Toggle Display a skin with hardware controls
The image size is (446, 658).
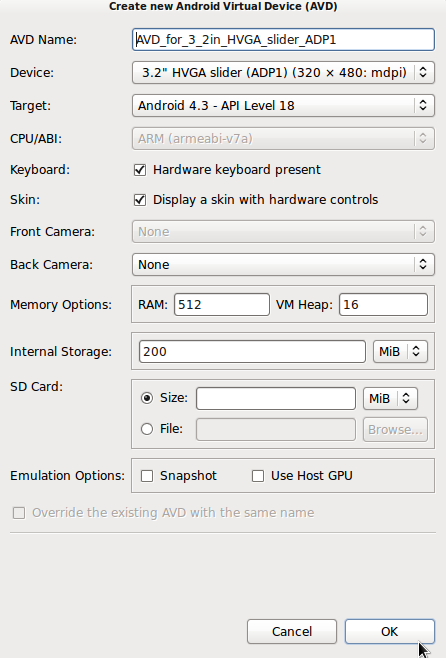tap(140, 200)
